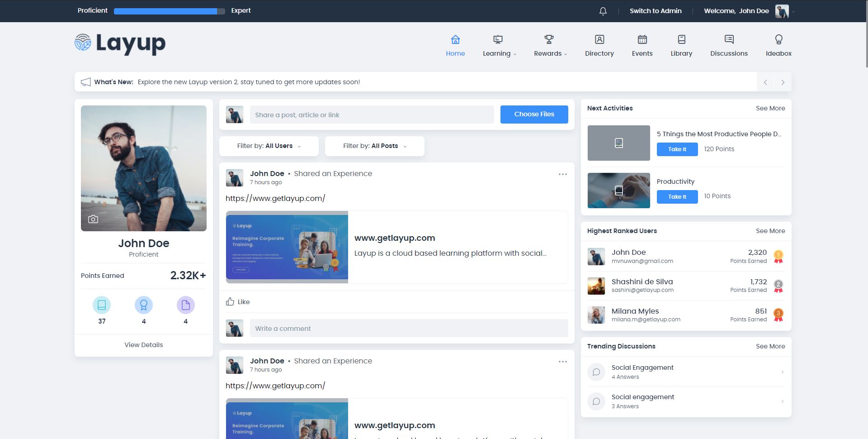Like the first shared post
This screenshot has width=868, height=439.
click(238, 302)
